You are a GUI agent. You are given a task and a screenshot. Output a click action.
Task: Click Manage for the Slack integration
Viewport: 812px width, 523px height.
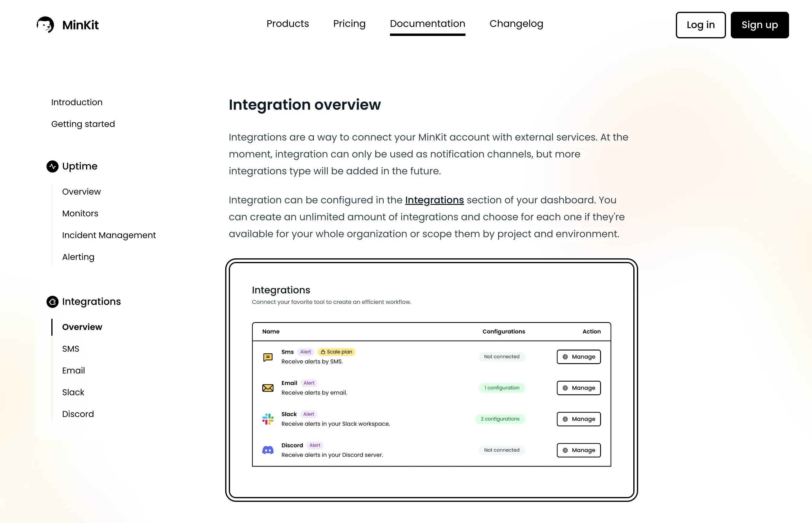[x=579, y=419]
